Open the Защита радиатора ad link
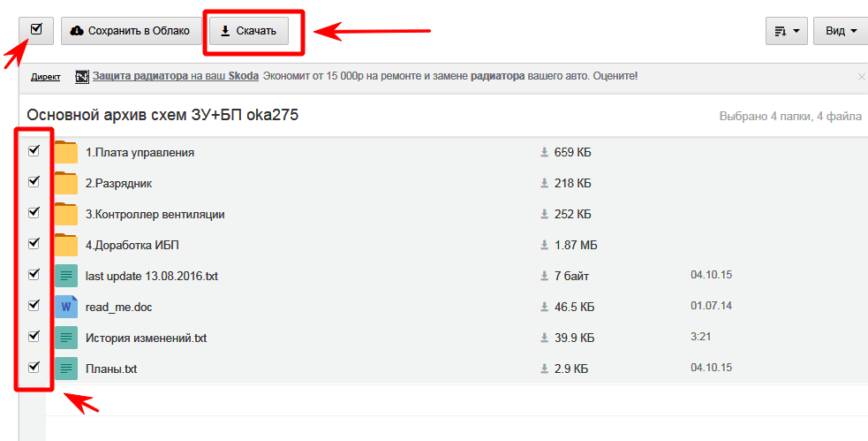The height and width of the screenshot is (441, 868). click(x=175, y=76)
